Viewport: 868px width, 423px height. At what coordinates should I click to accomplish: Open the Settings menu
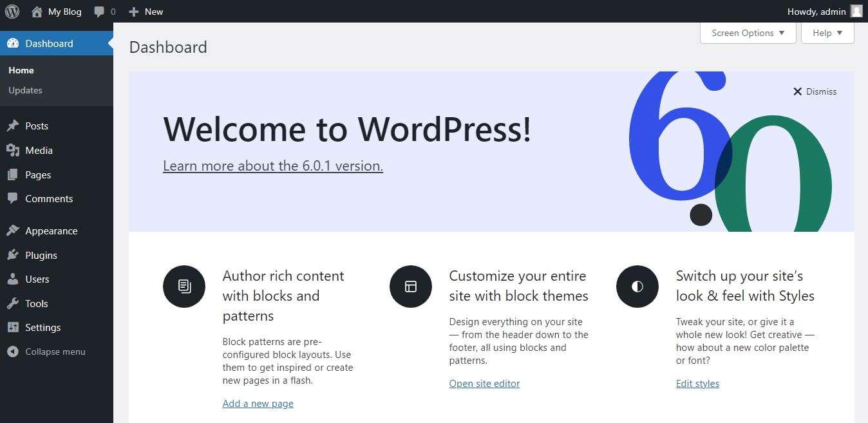pos(57,327)
